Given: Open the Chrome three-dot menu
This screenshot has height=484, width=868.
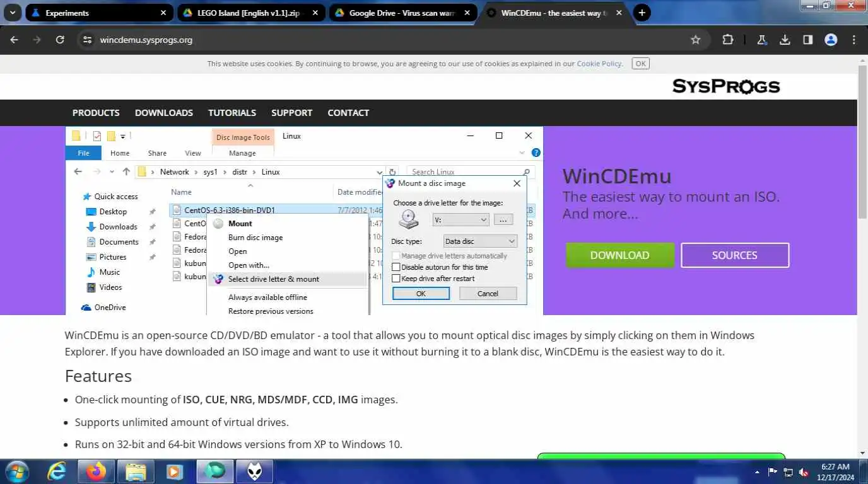Looking at the screenshot, I should [854, 40].
